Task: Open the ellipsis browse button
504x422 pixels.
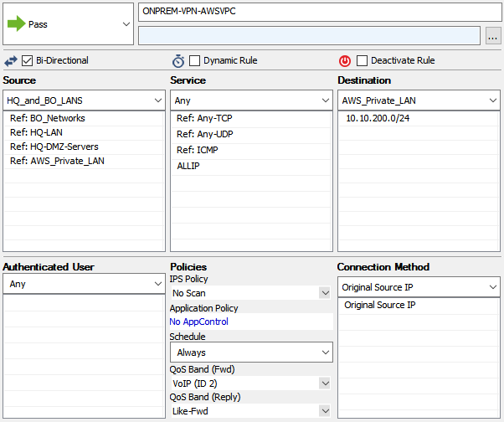Action: coord(493,36)
